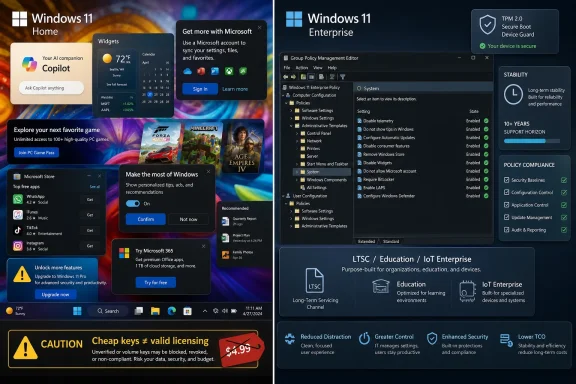Open the File menu in Group Policy Editor
576x384 pixels.
pyautogui.click(x=287, y=68)
